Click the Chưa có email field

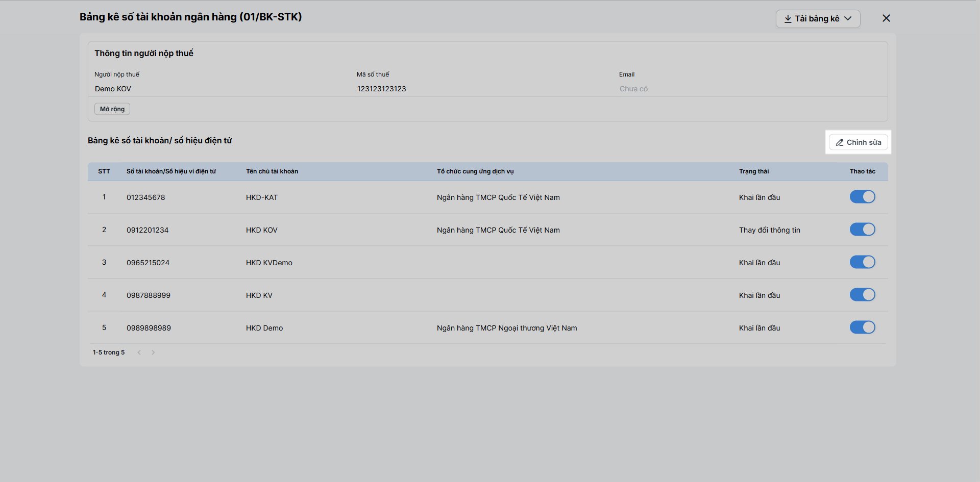[x=633, y=89]
